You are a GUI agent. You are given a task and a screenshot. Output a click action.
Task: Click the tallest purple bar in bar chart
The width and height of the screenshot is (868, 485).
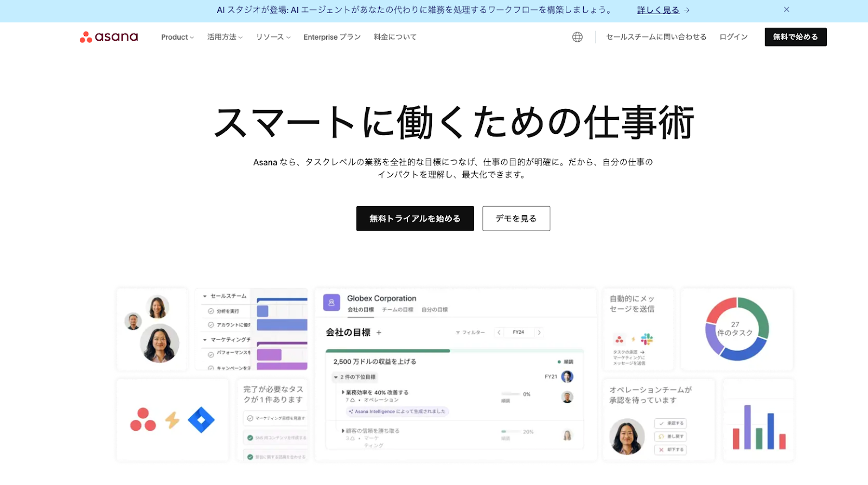(747, 427)
